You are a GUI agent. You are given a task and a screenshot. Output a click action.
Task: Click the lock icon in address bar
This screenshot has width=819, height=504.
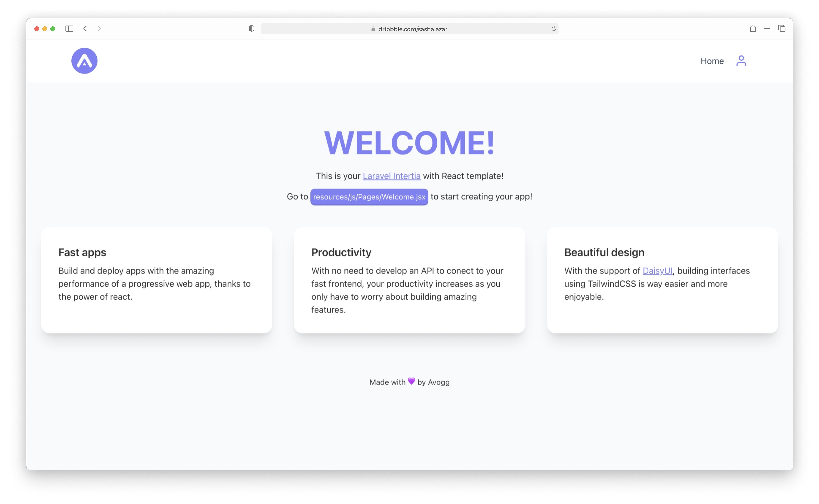point(373,29)
